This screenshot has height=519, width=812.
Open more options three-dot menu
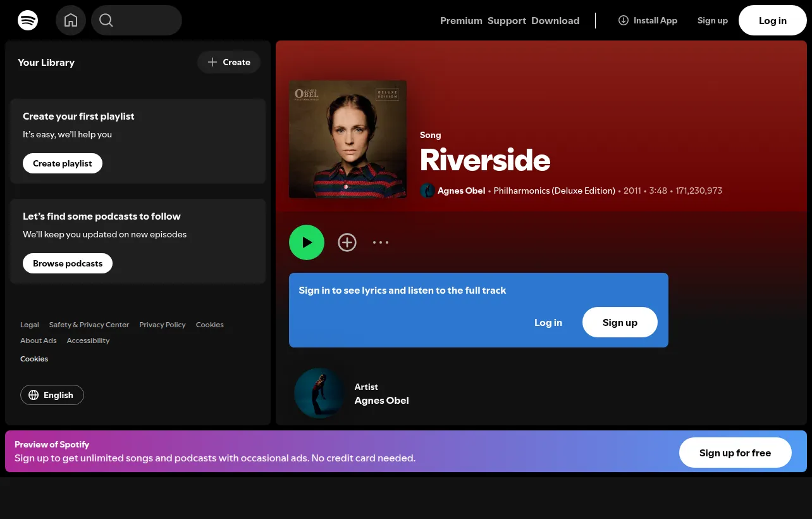(x=381, y=242)
